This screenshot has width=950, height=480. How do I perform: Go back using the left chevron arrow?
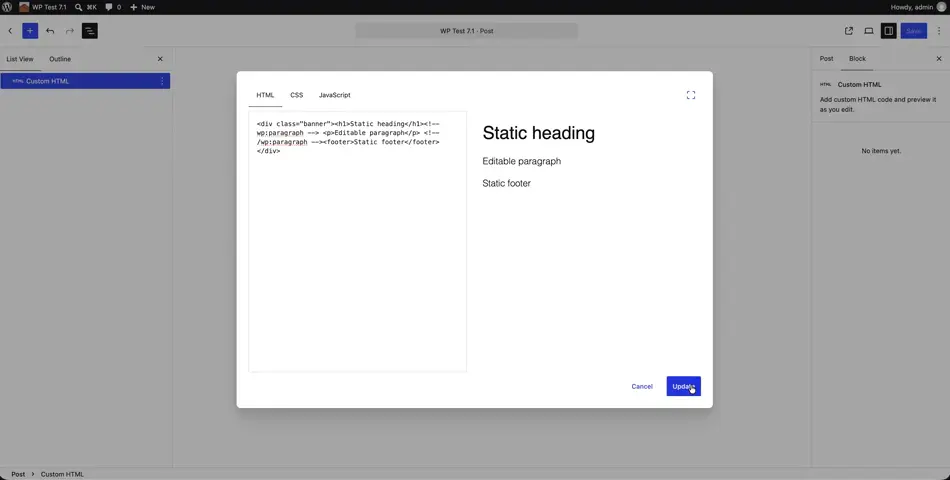[10, 31]
